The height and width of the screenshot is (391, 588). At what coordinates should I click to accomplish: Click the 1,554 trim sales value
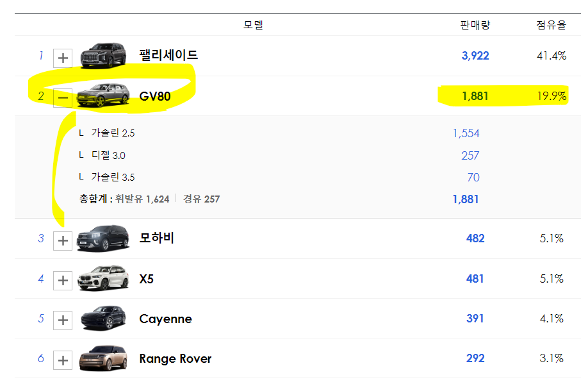point(466,133)
